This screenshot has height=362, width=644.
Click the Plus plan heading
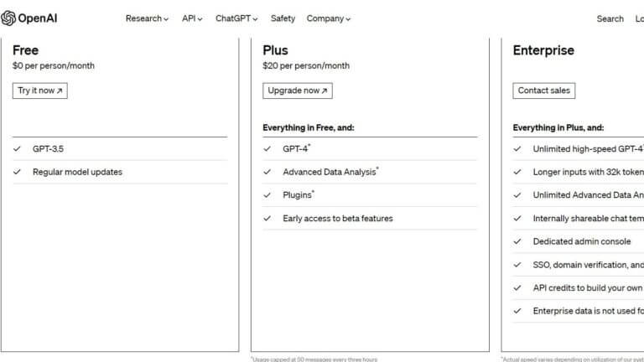pyautogui.click(x=275, y=50)
